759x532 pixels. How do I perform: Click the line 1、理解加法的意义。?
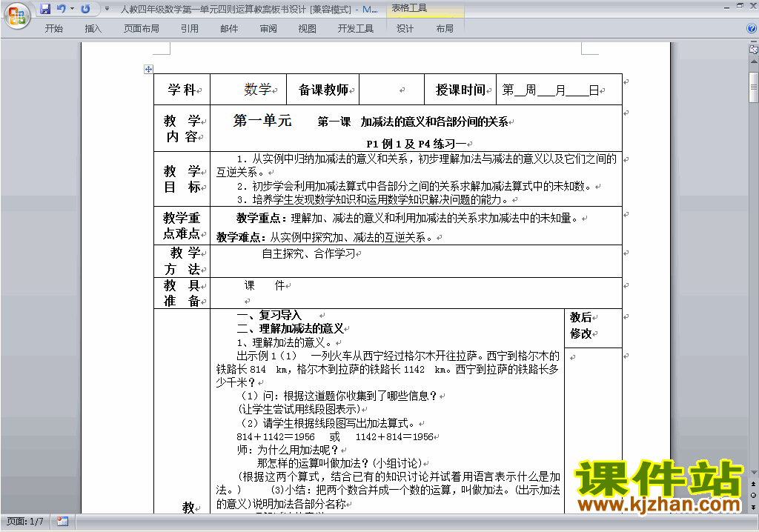(x=285, y=343)
